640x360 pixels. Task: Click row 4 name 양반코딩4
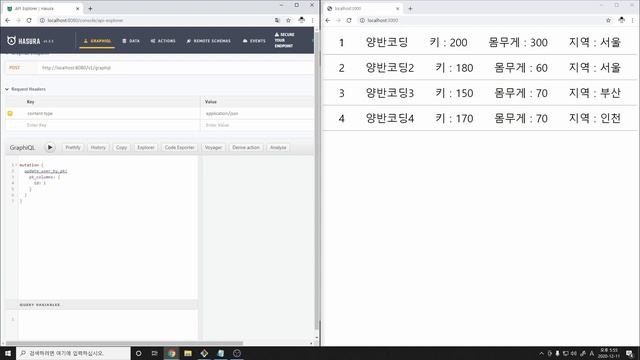[x=389, y=118]
